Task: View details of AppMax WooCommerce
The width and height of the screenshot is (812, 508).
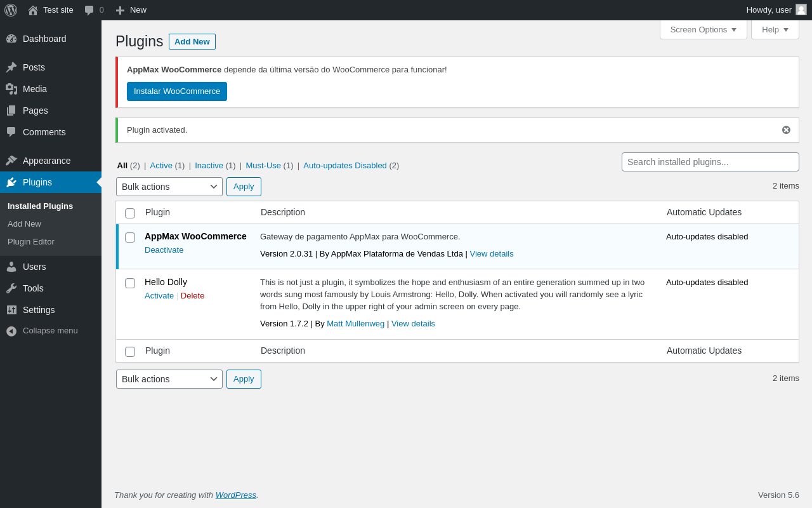Action: click(x=492, y=254)
